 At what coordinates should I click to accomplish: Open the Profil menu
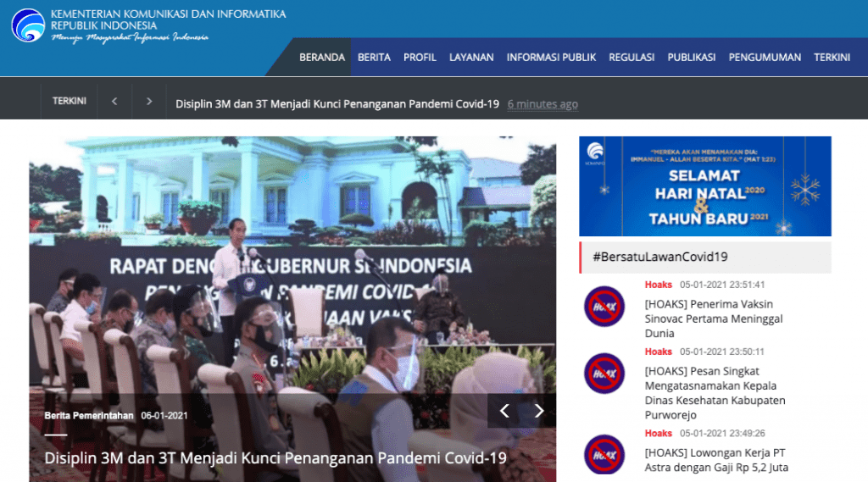(420, 58)
